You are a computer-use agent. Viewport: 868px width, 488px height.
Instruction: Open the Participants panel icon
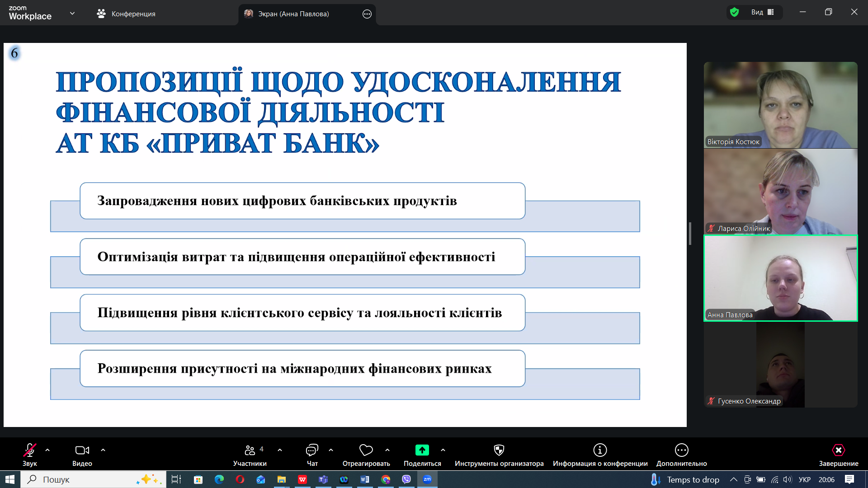point(250,450)
